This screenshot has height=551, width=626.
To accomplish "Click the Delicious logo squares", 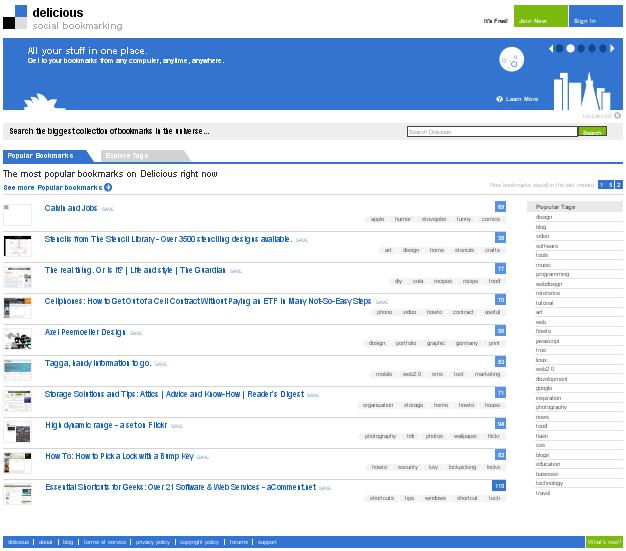I will [15, 17].
